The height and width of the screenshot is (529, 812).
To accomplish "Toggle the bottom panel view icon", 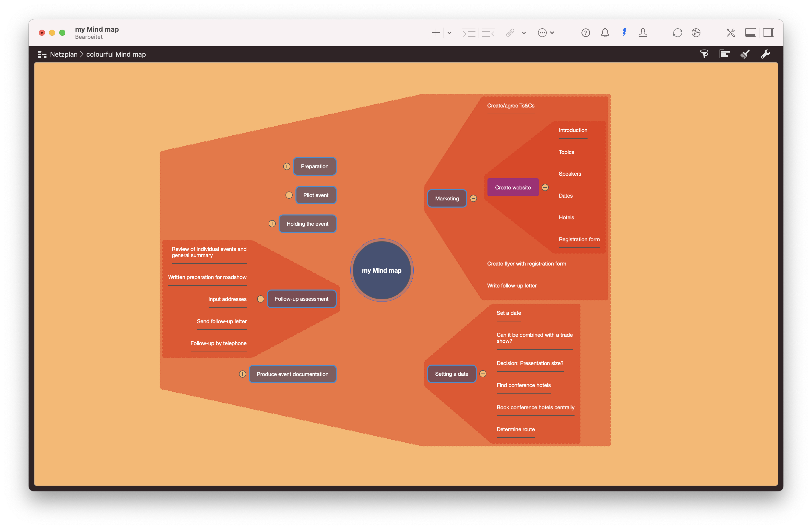I will tap(750, 33).
